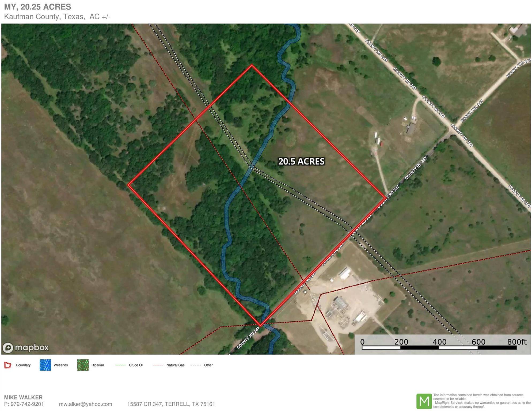Image resolution: width=532 pixels, height=411 pixels.
Task: Click the green MapRight M logo
Action: click(424, 401)
